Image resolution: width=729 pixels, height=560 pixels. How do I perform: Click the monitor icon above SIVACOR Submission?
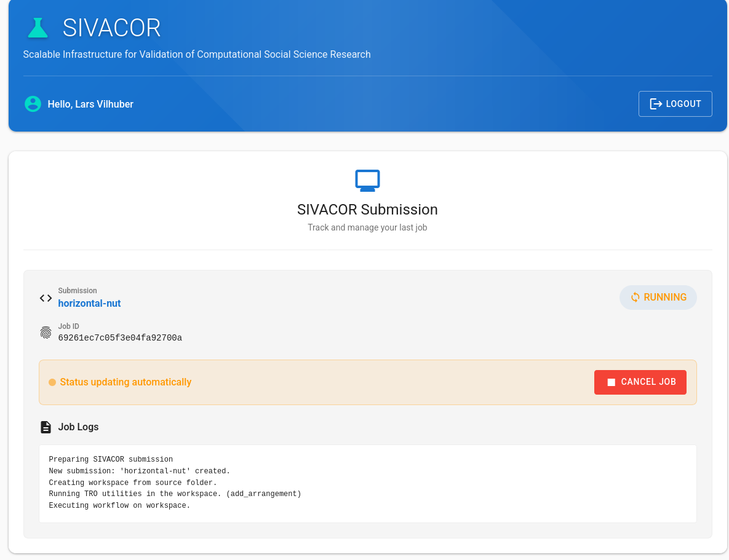367,180
